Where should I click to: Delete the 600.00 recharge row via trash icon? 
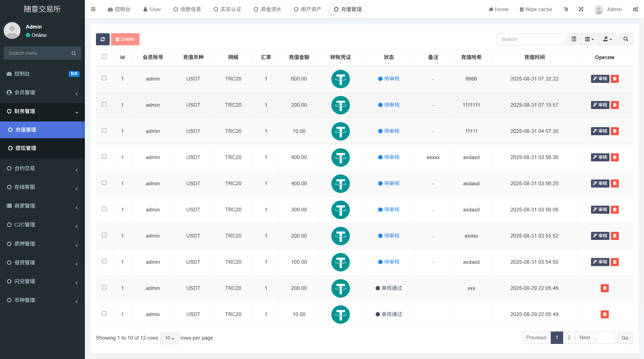[x=614, y=79]
